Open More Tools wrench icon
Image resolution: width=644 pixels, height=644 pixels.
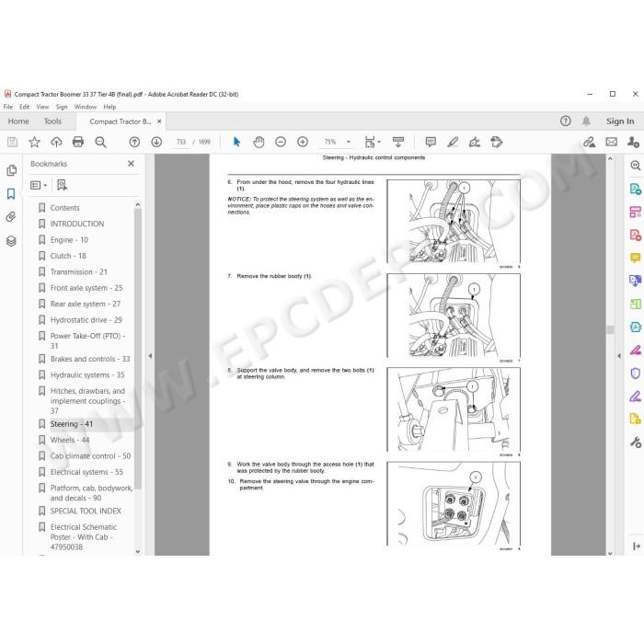pos(636,443)
